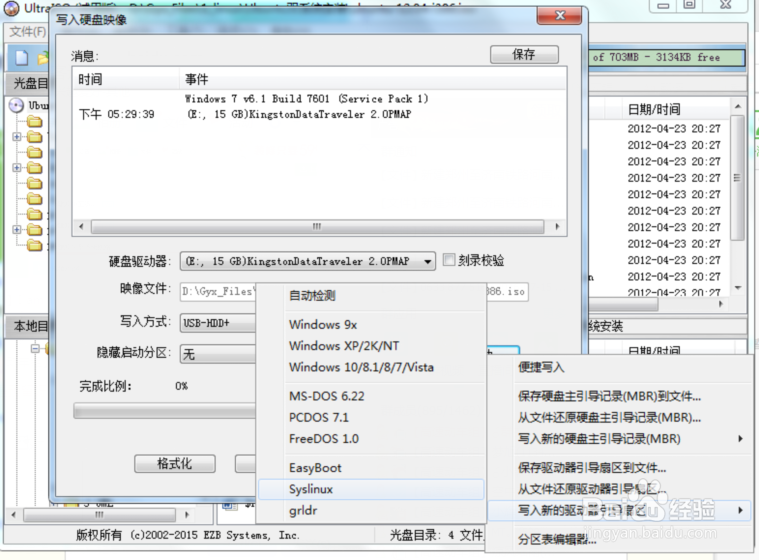The image size is (759, 560).
Task: Choose grldr option
Action: click(371, 510)
